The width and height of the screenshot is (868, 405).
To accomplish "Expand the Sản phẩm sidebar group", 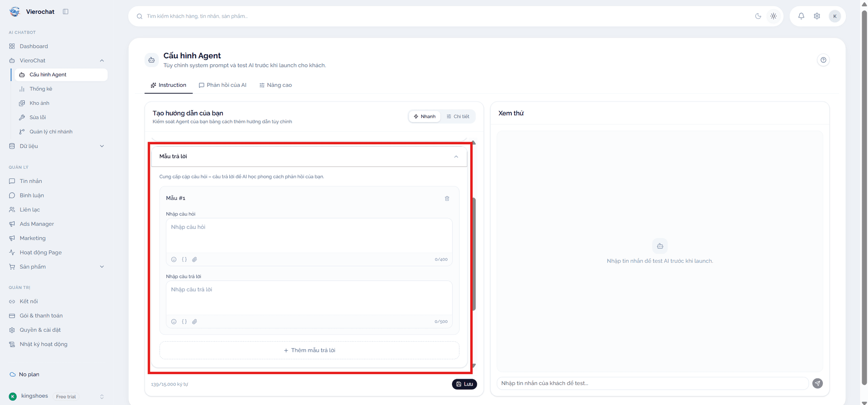I will [x=102, y=267].
